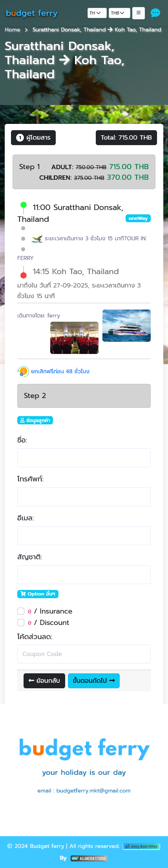This screenshot has width=168, height=868.
Task: Click the red arrival marker
Action: (24, 275)
